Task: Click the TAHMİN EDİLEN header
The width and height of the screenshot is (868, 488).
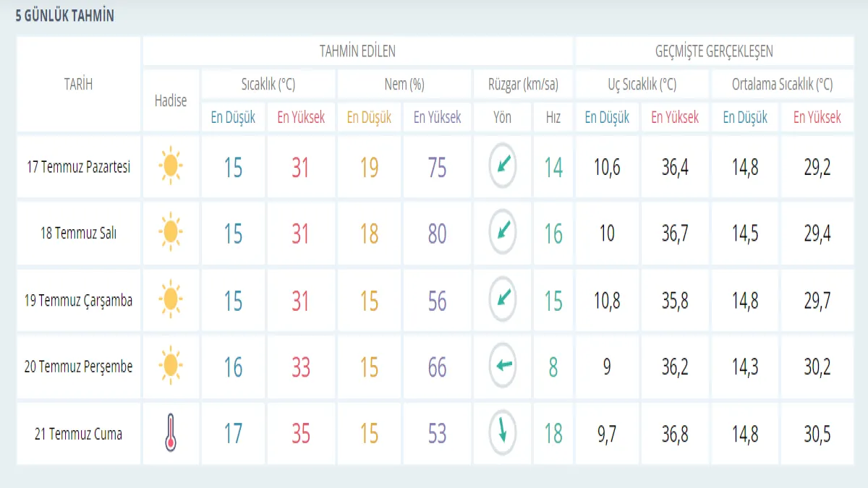Action: (357, 51)
